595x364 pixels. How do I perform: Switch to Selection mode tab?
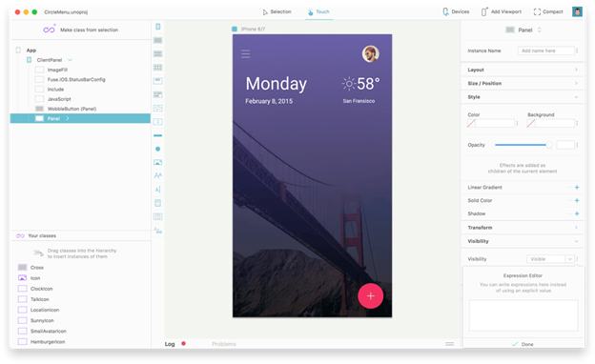click(277, 11)
